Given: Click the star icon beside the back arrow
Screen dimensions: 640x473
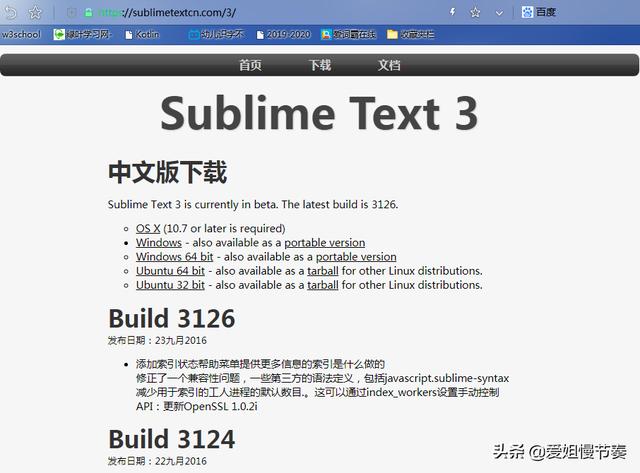Looking at the screenshot, I should [35, 13].
